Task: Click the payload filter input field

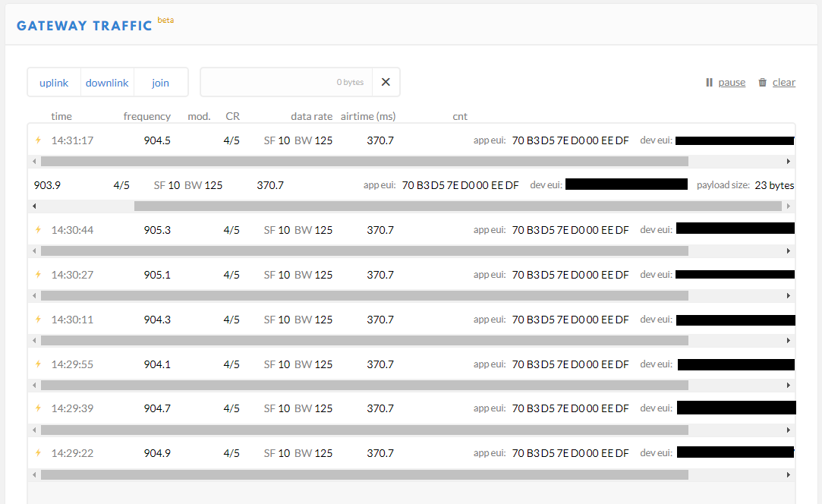Action: tap(286, 82)
